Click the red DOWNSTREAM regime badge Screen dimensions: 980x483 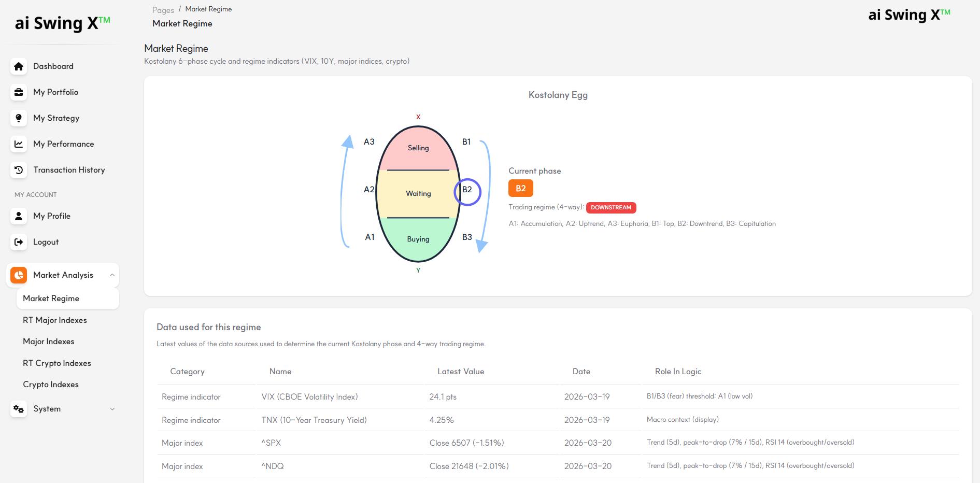610,208
